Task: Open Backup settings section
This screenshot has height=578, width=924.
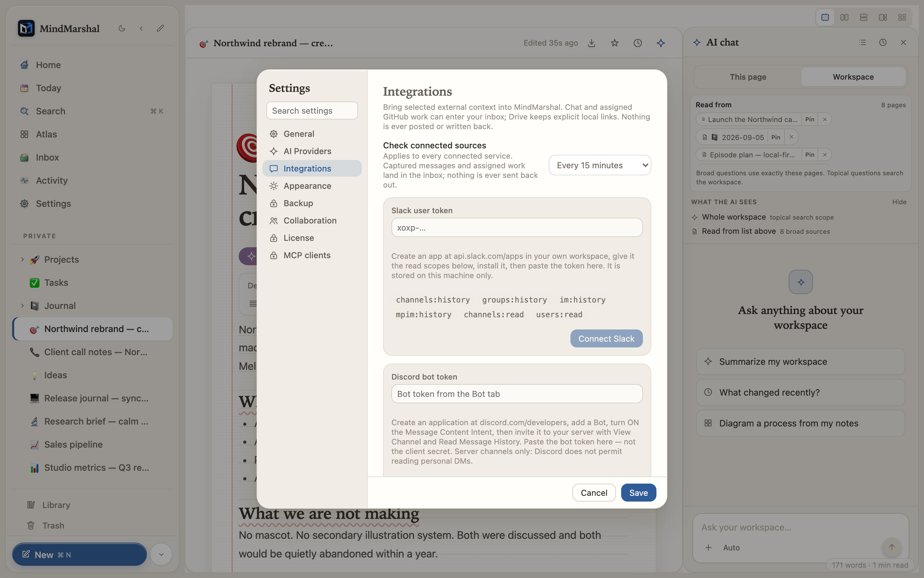Action: [x=312, y=203]
